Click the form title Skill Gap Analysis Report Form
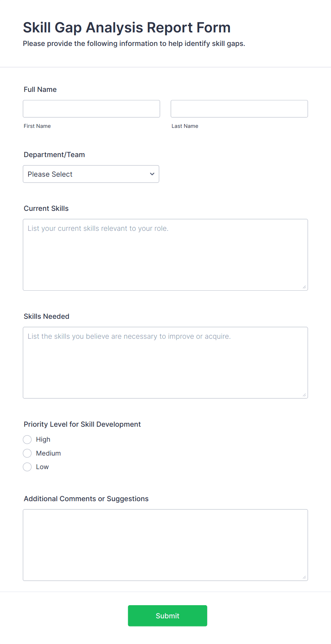331x644 pixels. point(126,27)
